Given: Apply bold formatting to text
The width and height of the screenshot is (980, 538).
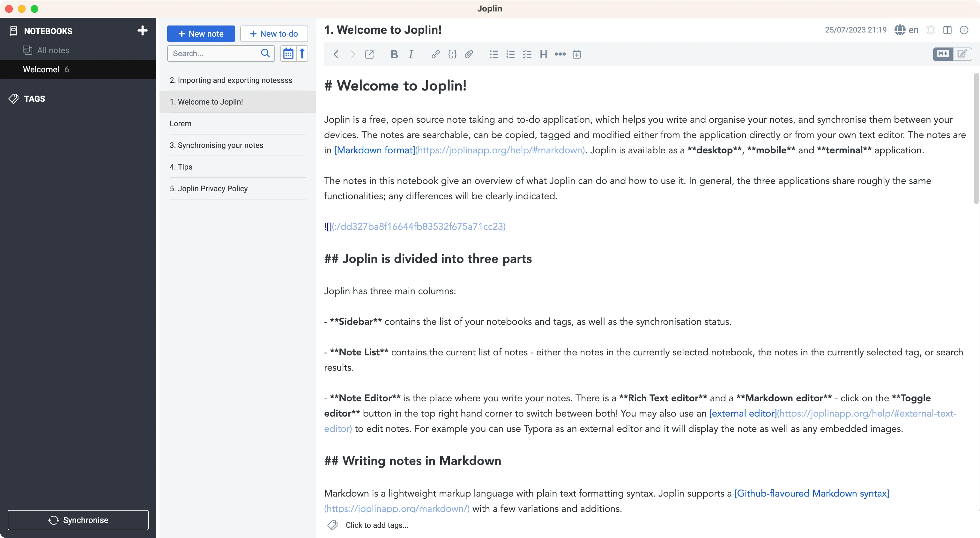Looking at the screenshot, I should click(x=394, y=54).
